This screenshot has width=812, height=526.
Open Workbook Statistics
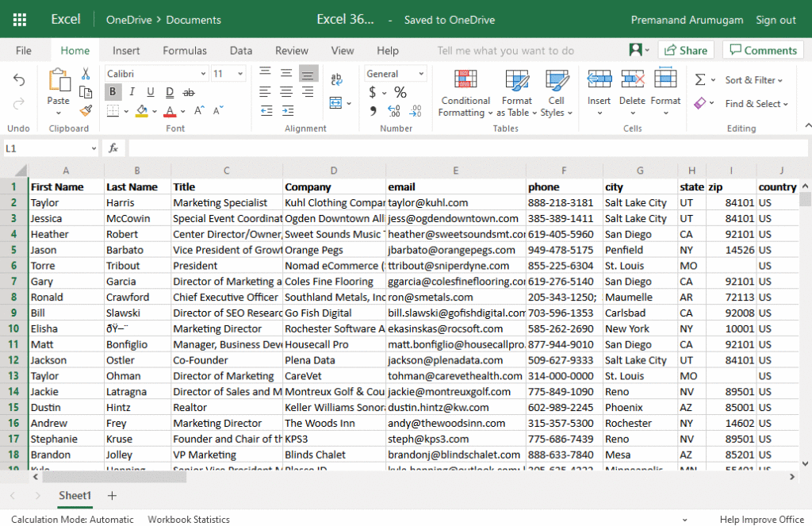189,520
